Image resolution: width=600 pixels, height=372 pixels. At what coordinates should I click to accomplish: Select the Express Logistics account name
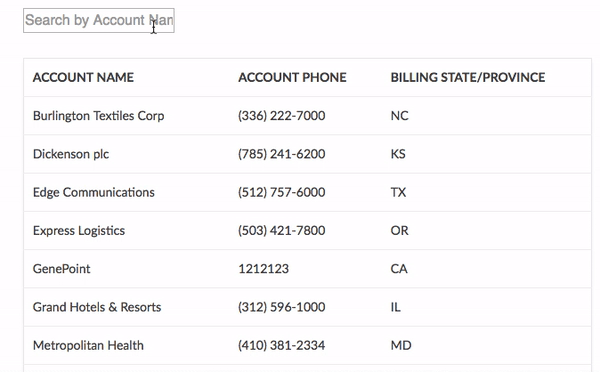79,230
